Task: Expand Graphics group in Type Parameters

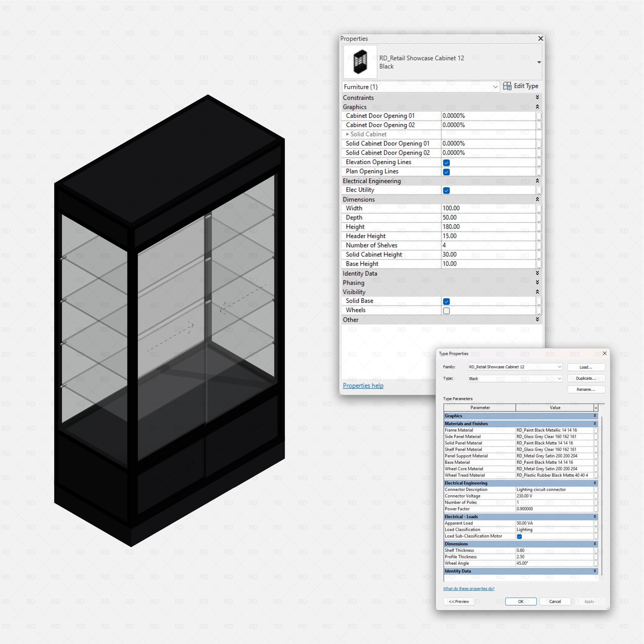Action: point(595,416)
